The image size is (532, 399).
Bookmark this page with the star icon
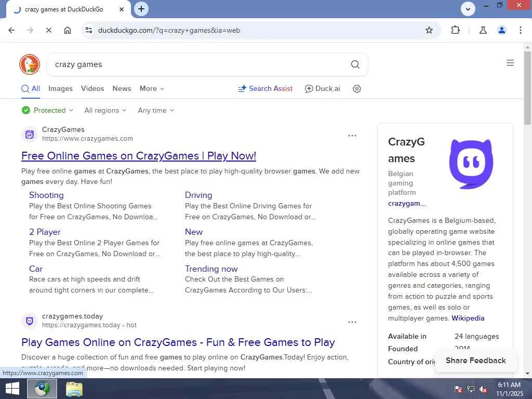[429, 30]
